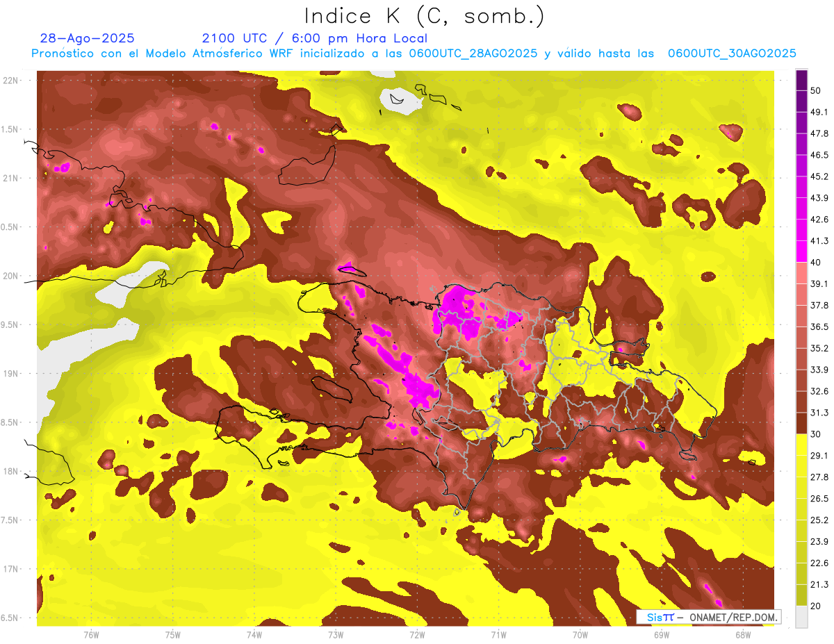The height and width of the screenshot is (644, 834).
Task: Click the colorbar value '21.3'
Action: coord(819,584)
